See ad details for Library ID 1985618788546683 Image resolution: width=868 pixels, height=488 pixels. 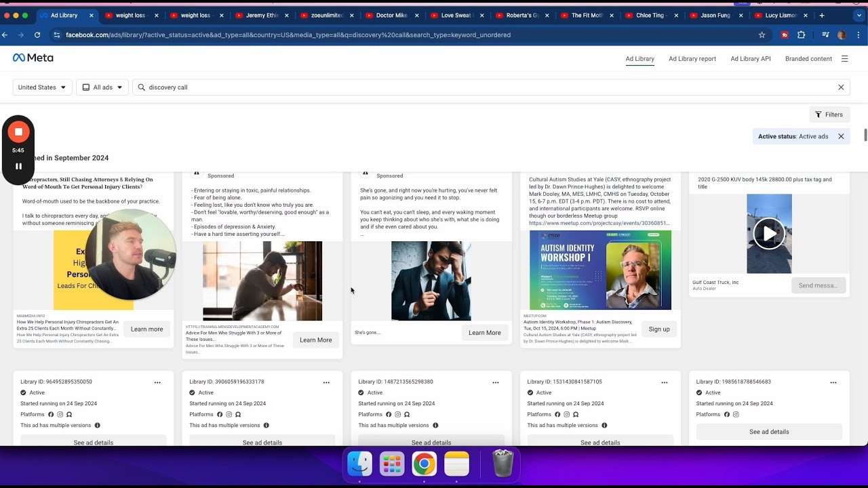[769, 432]
